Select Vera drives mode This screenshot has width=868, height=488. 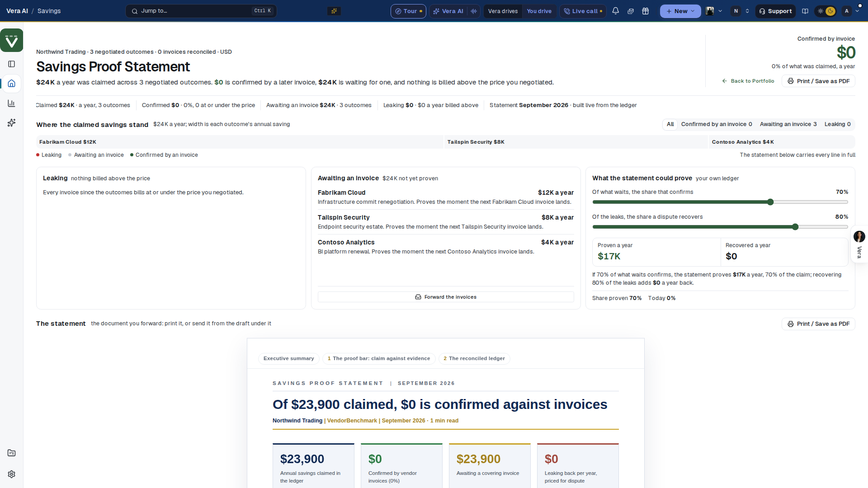[503, 11]
